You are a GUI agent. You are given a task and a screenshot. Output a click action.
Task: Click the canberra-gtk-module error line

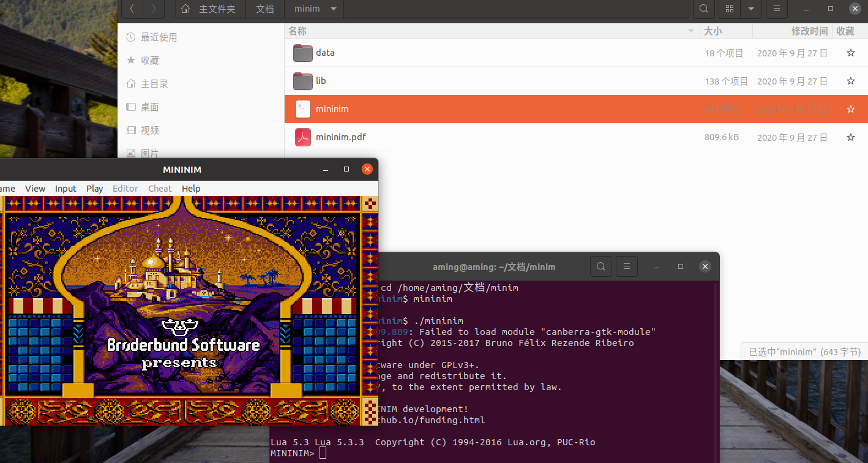click(517, 332)
